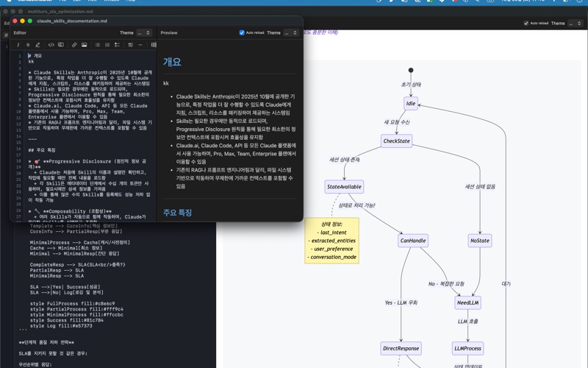Click the heading # icon in the background window
The image size is (588, 368).
pos(6,35)
